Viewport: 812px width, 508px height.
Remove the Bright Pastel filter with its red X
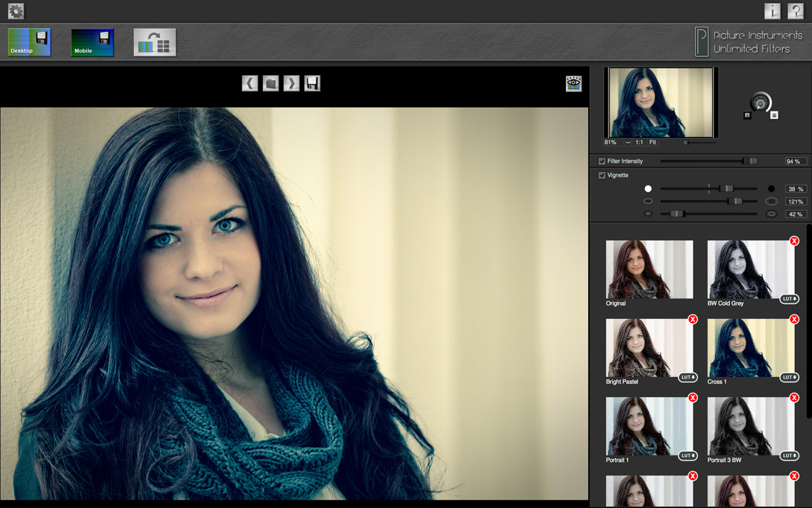click(x=693, y=319)
